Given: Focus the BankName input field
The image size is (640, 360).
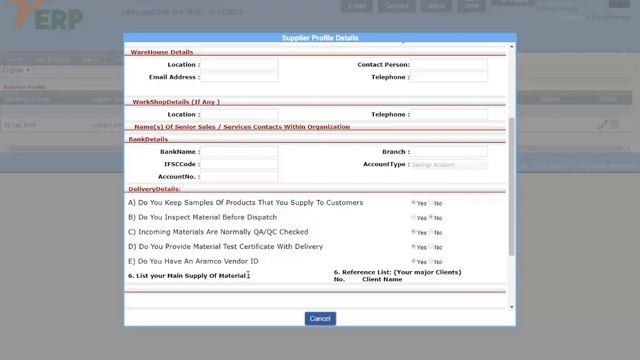Looking at the screenshot, I should [x=239, y=152].
